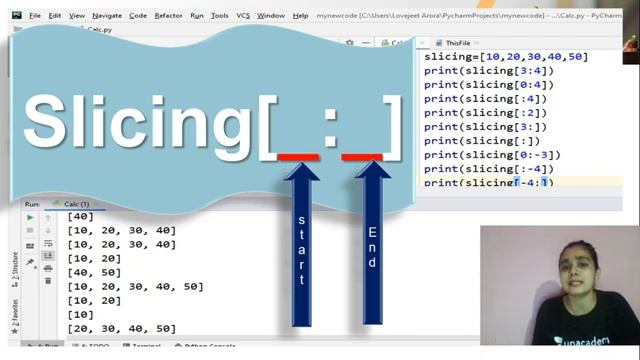
Task: Open the File menu
Action: point(35,16)
